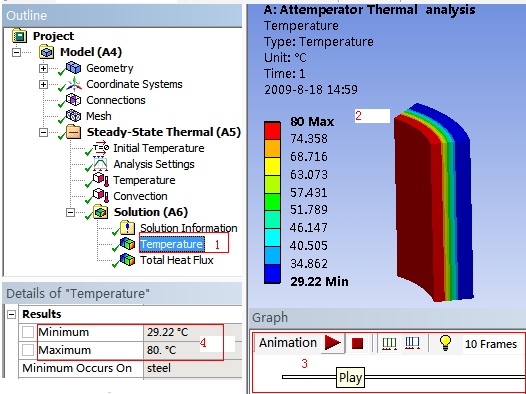Click the lightbulb icon in Animation toolbar

pyautogui.click(x=445, y=343)
